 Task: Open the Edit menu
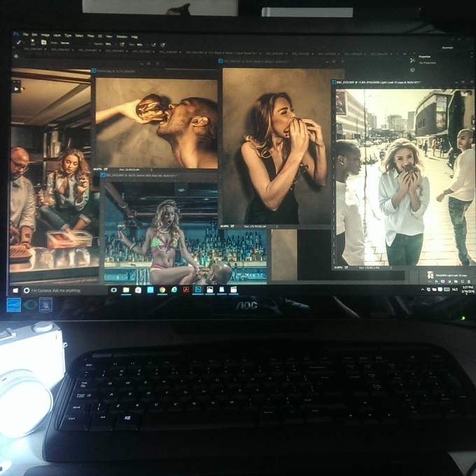coord(35,35)
